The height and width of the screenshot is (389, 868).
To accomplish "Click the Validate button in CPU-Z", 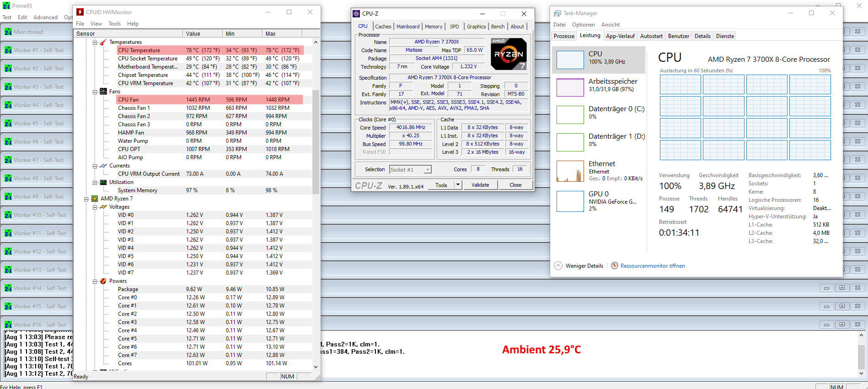I will click(x=480, y=185).
